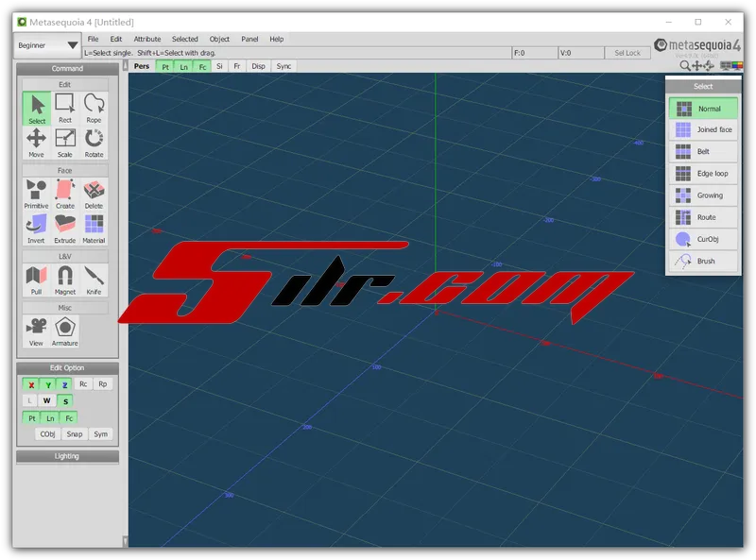The image size is (756, 560).
Task: Toggle the Z axis edit option
Action: [64, 384]
